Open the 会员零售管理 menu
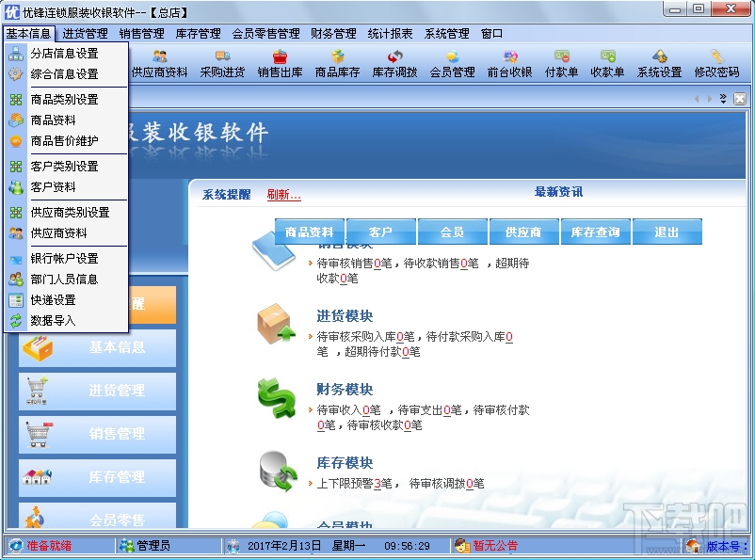This screenshot has width=755, height=560. 265,34
